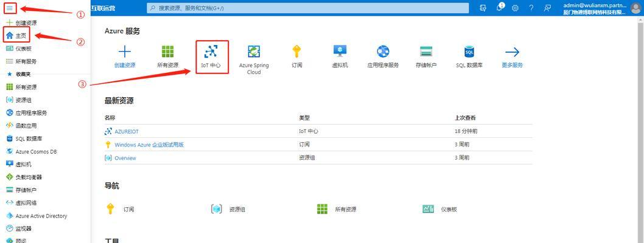Click the Azure Cosmos DB sidebar icon
This screenshot has width=644, height=243.
[10, 151]
